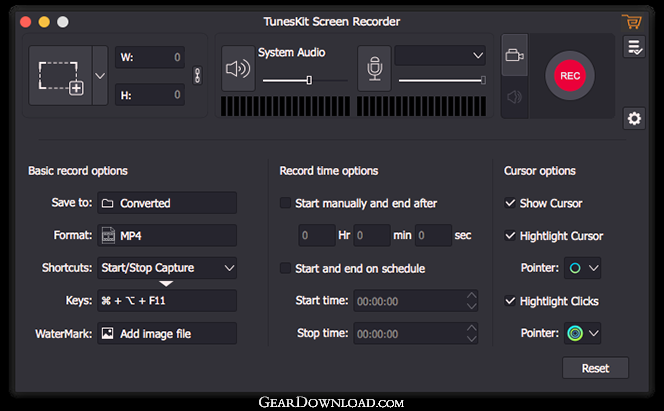Open the microphone device dropdown

(x=440, y=55)
